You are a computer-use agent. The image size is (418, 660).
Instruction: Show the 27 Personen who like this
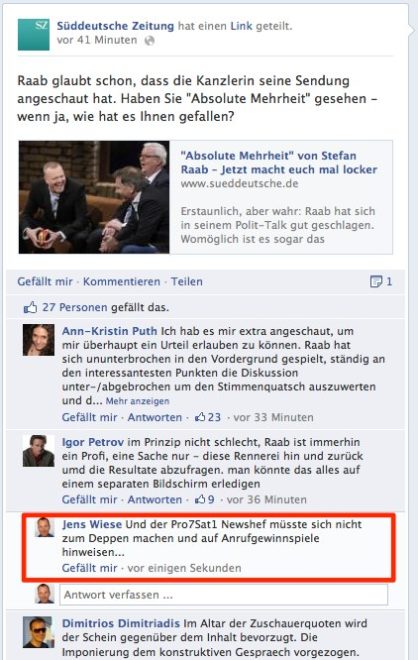75,308
